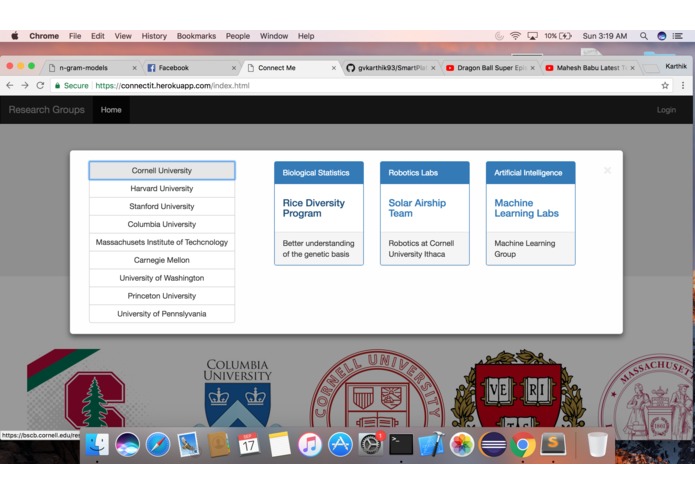Click Chrome icon in the Dock

523,444
